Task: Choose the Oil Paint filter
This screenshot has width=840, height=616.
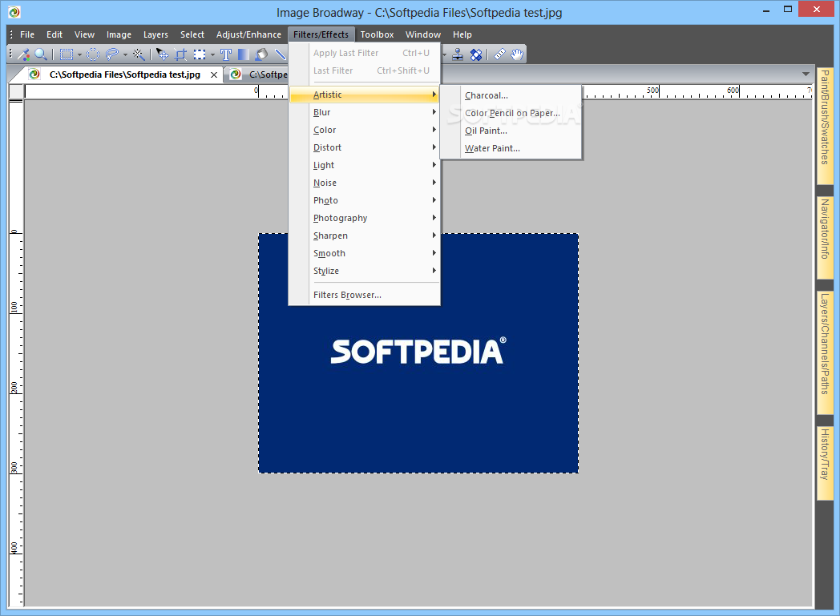Action: pos(511,131)
